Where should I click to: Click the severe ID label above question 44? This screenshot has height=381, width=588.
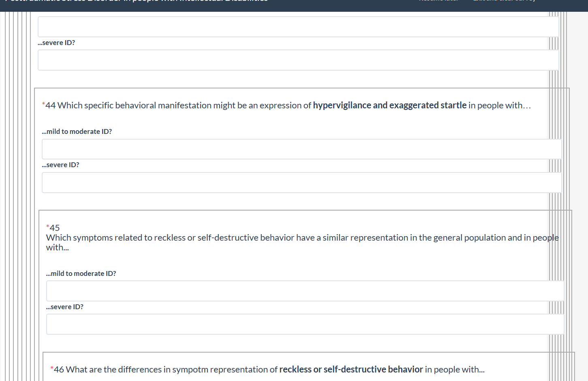56,43
